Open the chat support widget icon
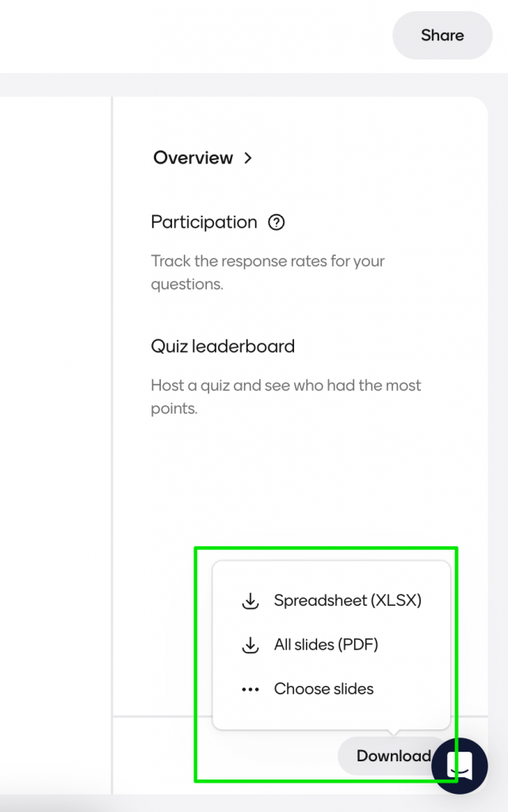This screenshot has height=812, width=508. [x=460, y=765]
